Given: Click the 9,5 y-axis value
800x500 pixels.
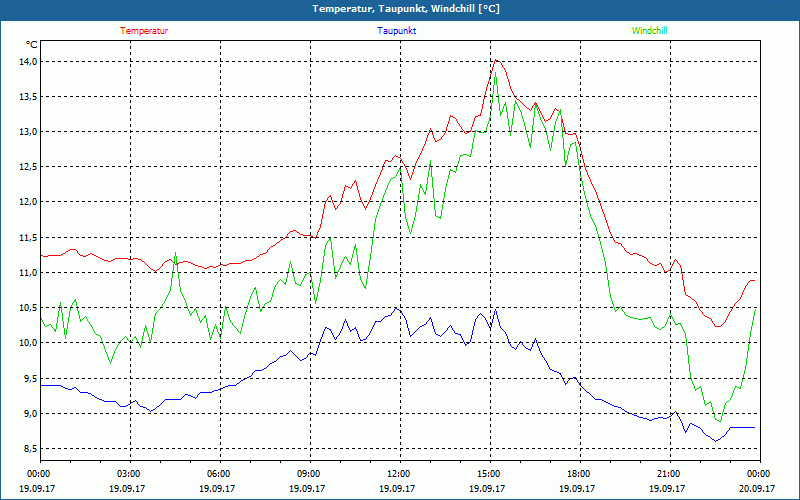Looking at the screenshot, I should tap(30, 379).
